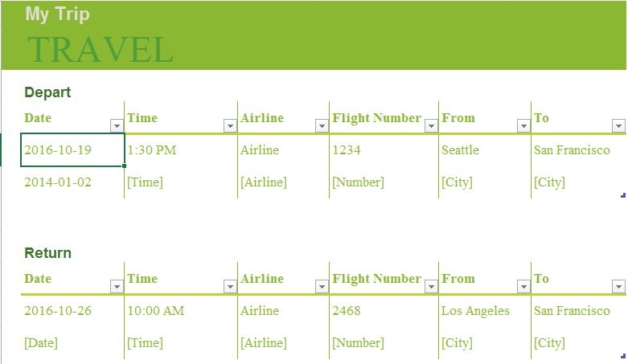This screenshot has width=628, height=364.
Task: Open the Return From column filter
Action: point(523,287)
